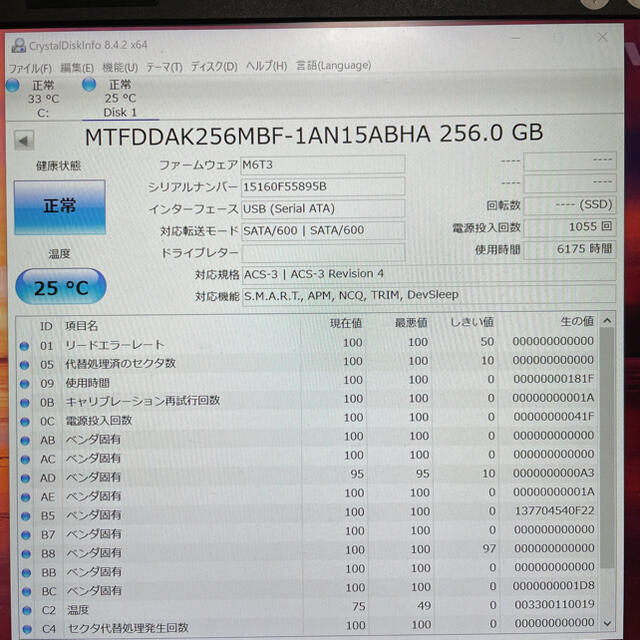The image size is (640, 640).
Task: Select the 代替処理済のセクタ数 attribute row
Action: coord(308,362)
